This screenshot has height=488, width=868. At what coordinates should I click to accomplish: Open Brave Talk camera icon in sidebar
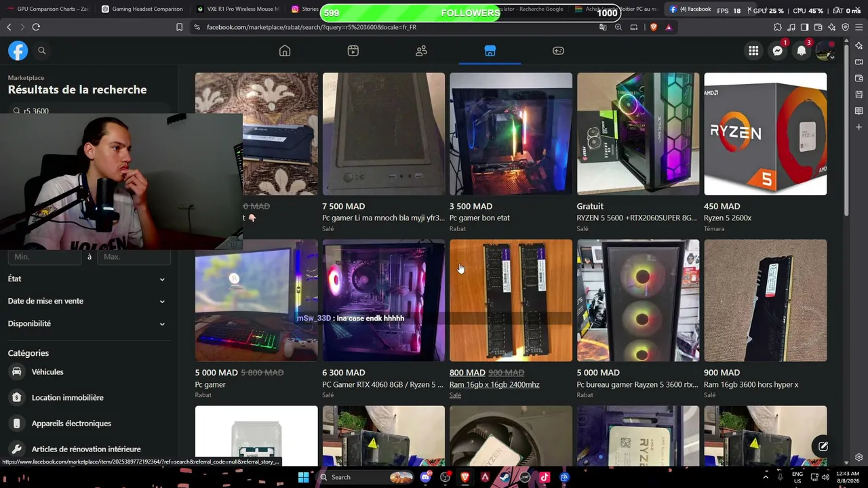(859, 62)
